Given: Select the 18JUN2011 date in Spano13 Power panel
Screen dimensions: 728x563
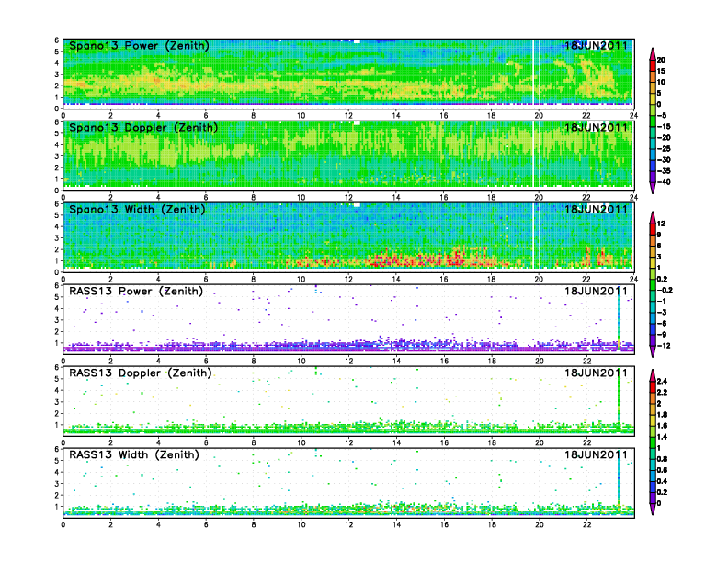Looking at the screenshot, I should pos(596,46).
